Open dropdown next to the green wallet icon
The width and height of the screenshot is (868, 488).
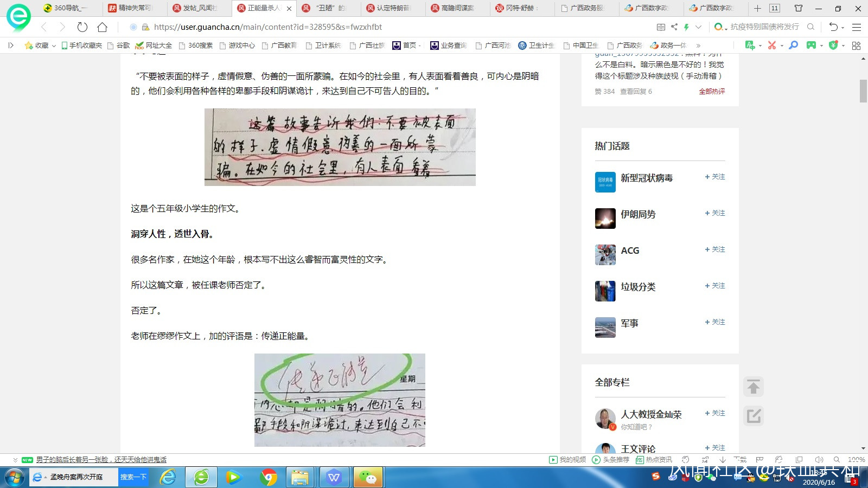point(843,46)
